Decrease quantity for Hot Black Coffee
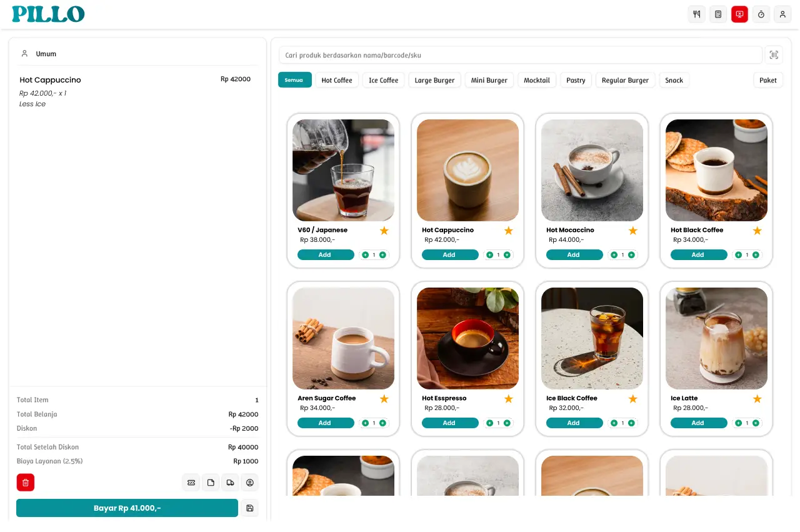800x532 pixels. tap(738, 255)
